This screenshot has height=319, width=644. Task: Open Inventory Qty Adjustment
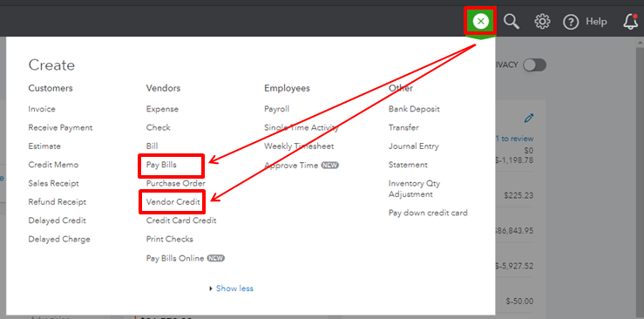pos(415,189)
